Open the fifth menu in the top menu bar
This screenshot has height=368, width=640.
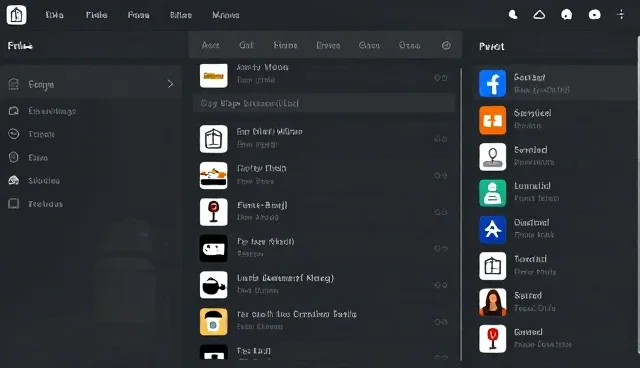pyautogui.click(x=225, y=15)
